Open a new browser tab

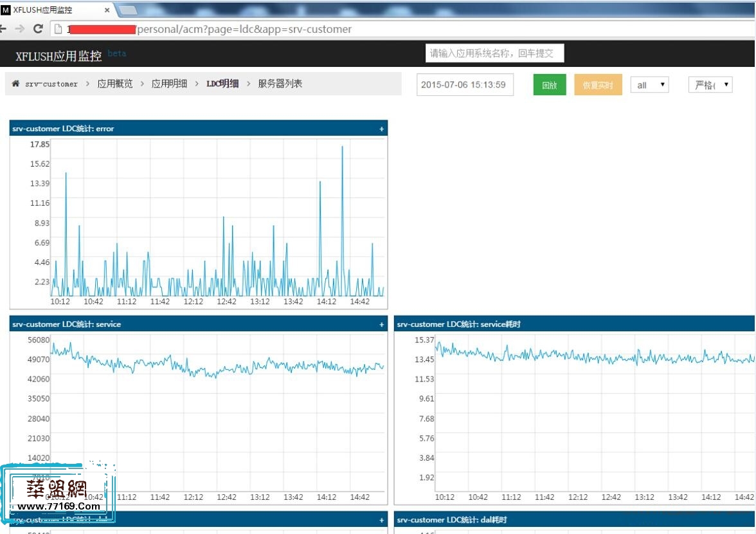pyautogui.click(x=128, y=10)
